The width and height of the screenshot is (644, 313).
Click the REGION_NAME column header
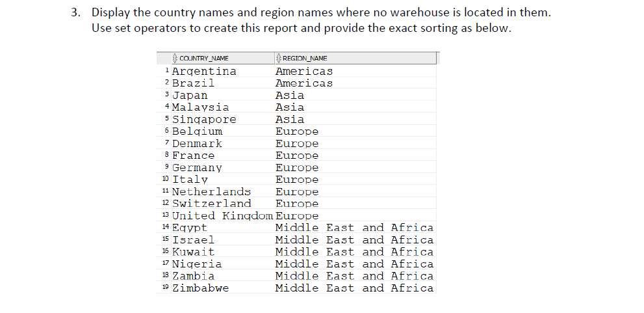355,59
